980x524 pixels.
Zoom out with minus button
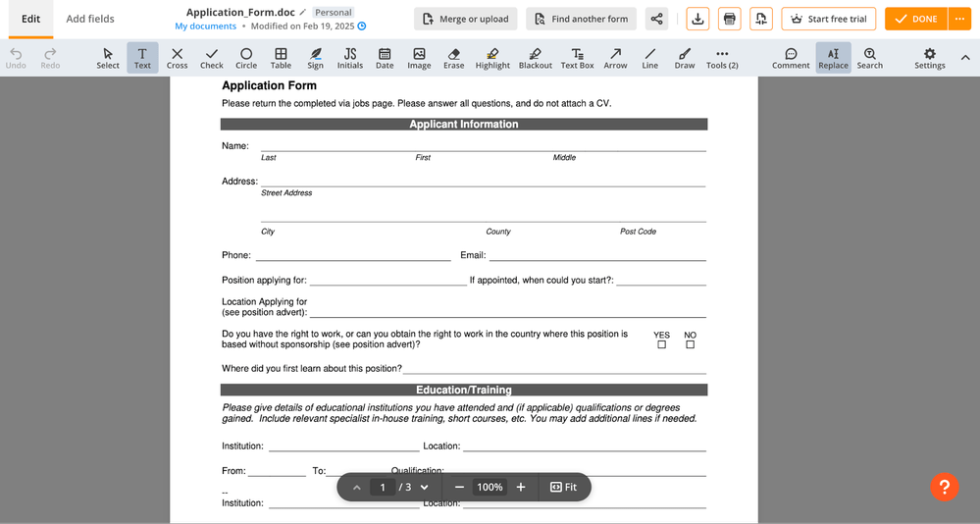point(459,487)
